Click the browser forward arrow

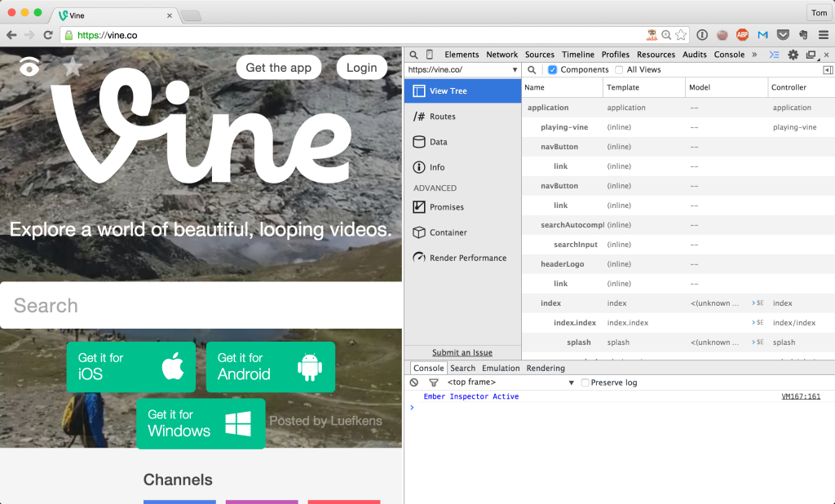coord(30,35)
